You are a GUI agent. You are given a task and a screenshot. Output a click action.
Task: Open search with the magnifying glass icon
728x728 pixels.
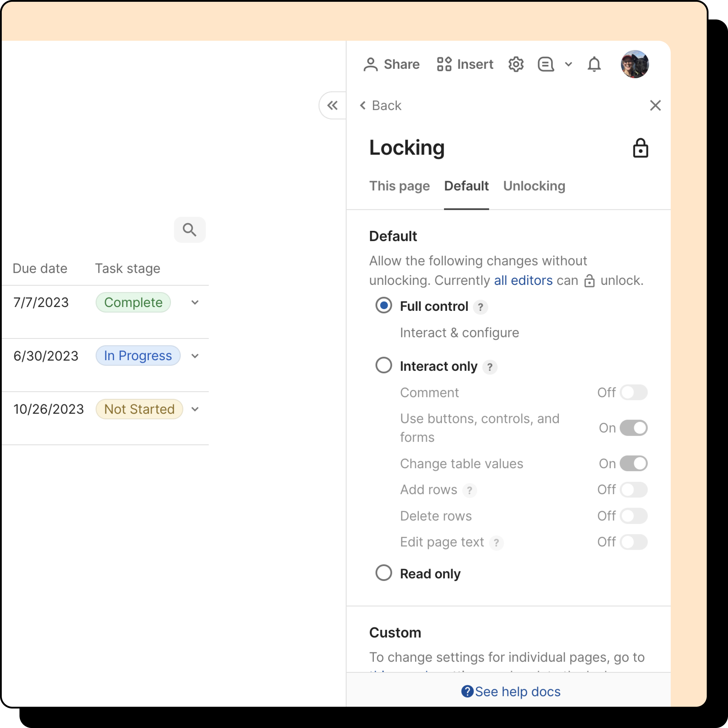click(190, 229)
